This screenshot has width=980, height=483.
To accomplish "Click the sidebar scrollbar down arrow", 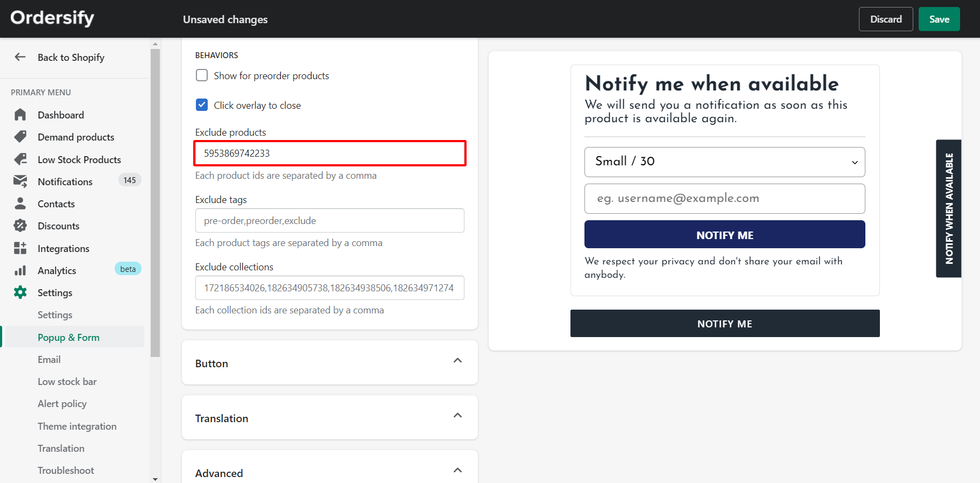I will pyautogui.click(x=155, y=479).
